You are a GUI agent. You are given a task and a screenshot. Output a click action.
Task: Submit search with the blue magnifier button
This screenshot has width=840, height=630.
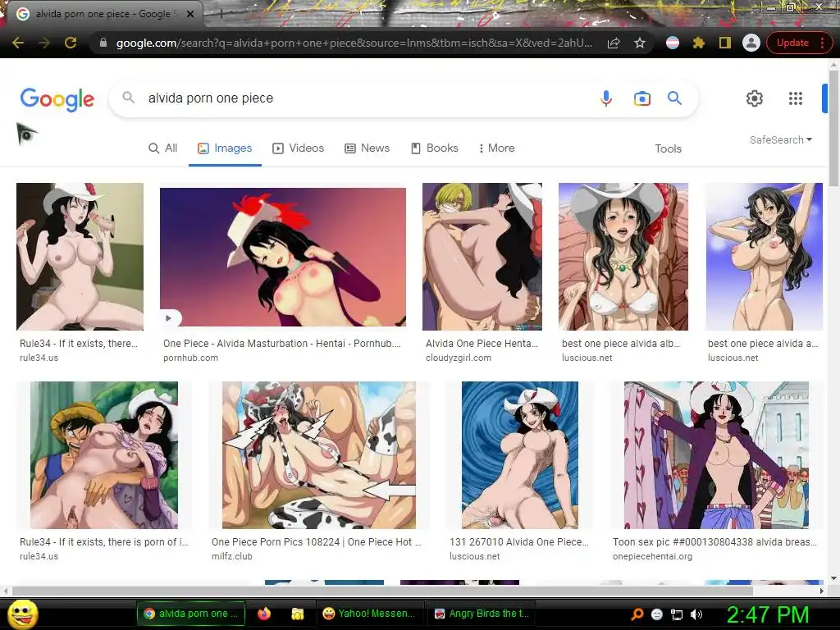(674, 98)
